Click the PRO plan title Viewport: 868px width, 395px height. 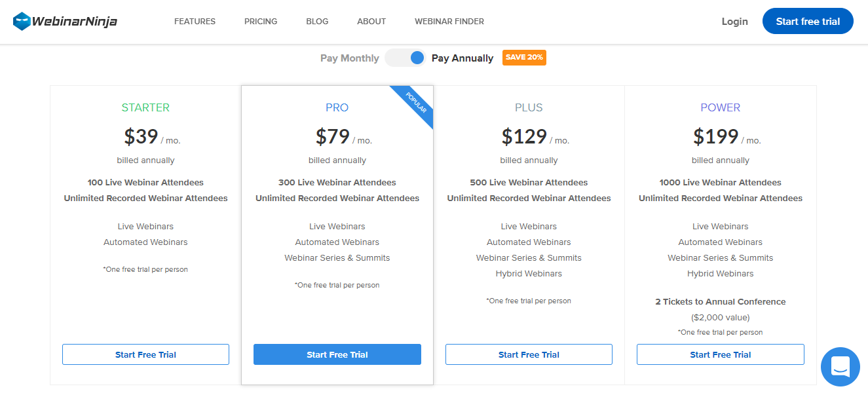pyautogui.click(x=337, y=107)
